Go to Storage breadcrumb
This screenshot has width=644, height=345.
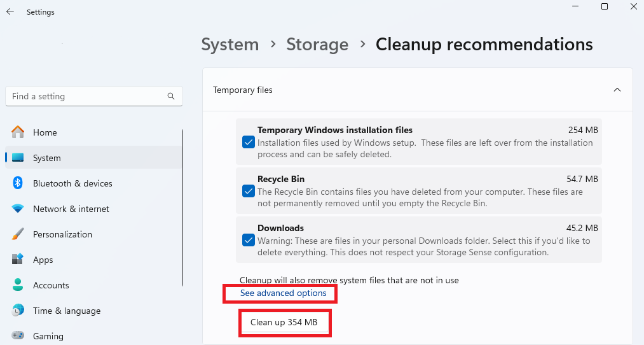[317, 45]
